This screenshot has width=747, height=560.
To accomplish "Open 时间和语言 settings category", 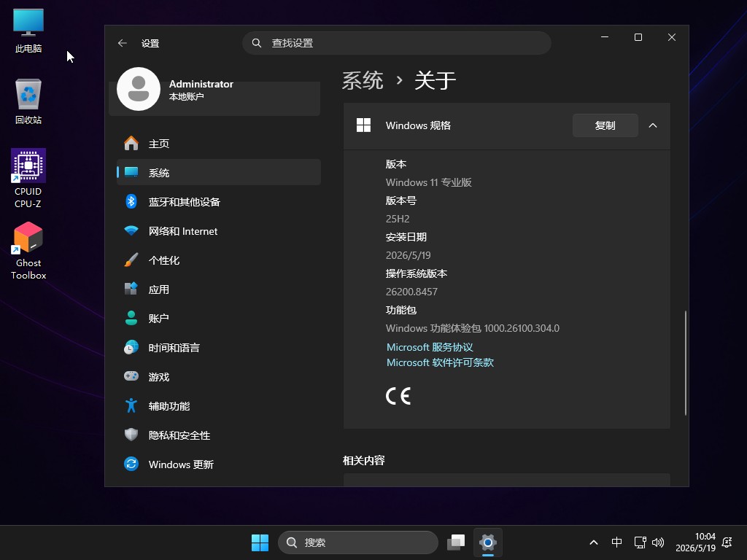I will (219, 347).
